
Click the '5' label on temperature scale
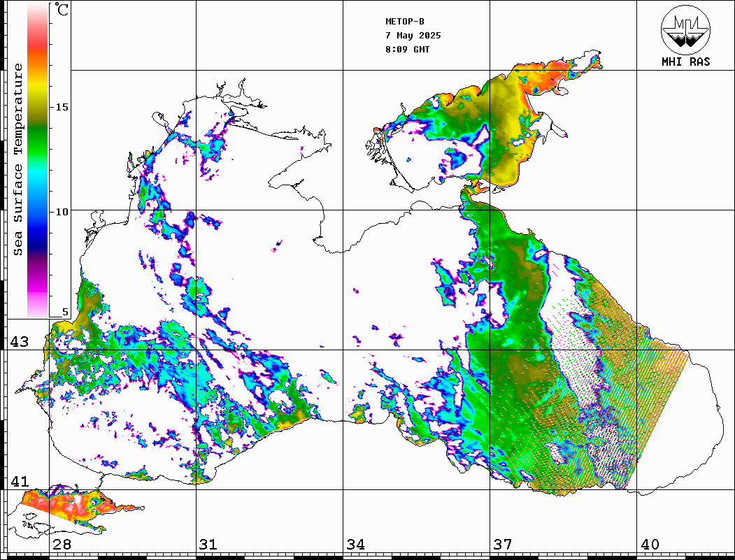[x=65, y=312]
